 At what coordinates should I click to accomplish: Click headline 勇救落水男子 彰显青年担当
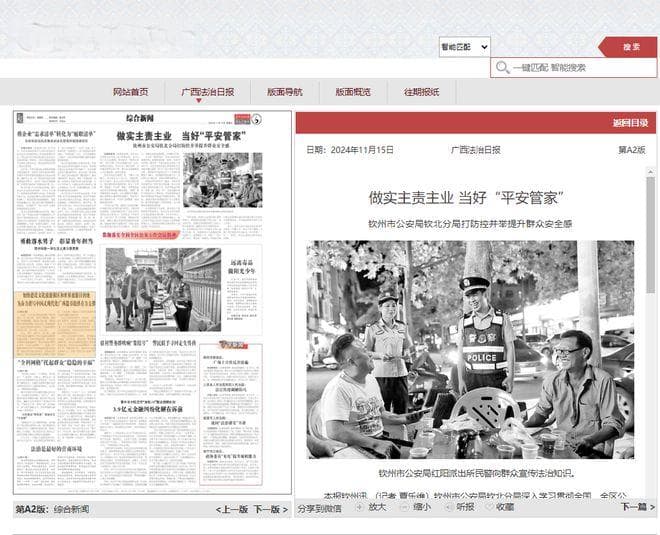tap(56, 241)
